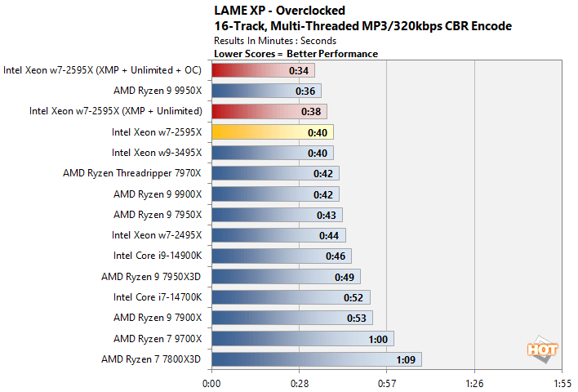This screenshot has width=578, height=392.
Task: Select the Intel Core i7-14700K label
Action: (158, 297)
